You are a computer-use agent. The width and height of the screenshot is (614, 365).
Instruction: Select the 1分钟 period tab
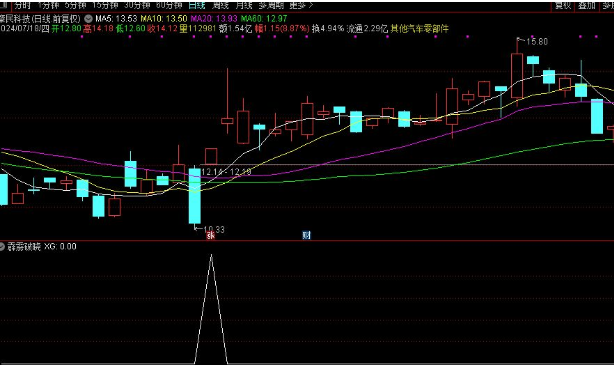coord(49,5)
